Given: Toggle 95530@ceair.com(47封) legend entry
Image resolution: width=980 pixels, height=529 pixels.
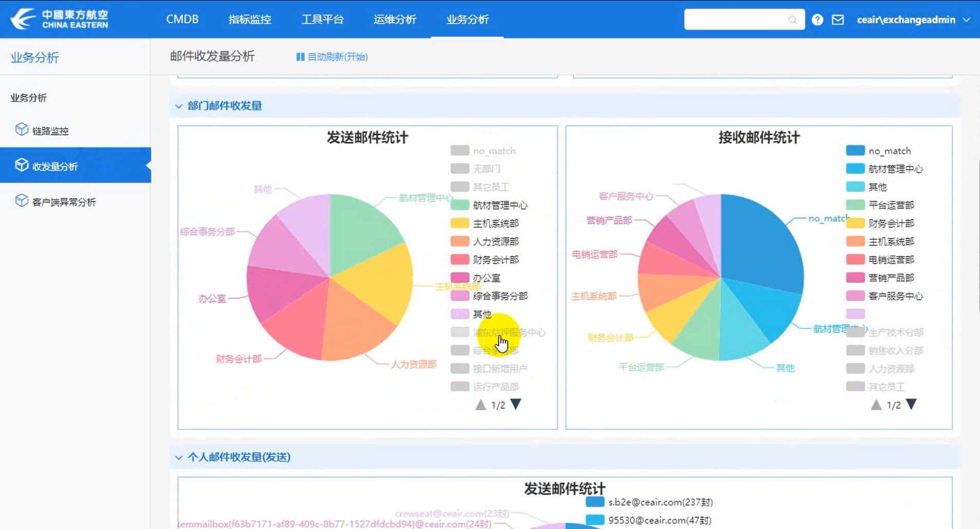Looking at the screenshot, I should [x=648, y=520].
